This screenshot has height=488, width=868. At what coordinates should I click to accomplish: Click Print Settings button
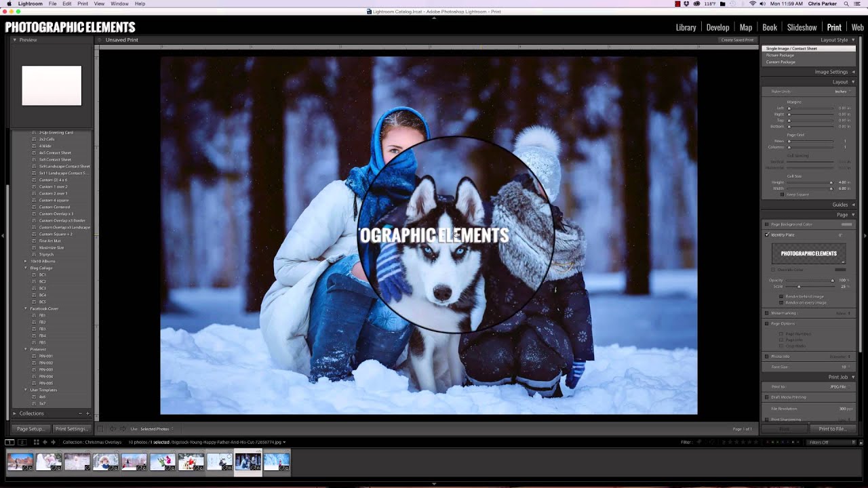click(71, 429)
